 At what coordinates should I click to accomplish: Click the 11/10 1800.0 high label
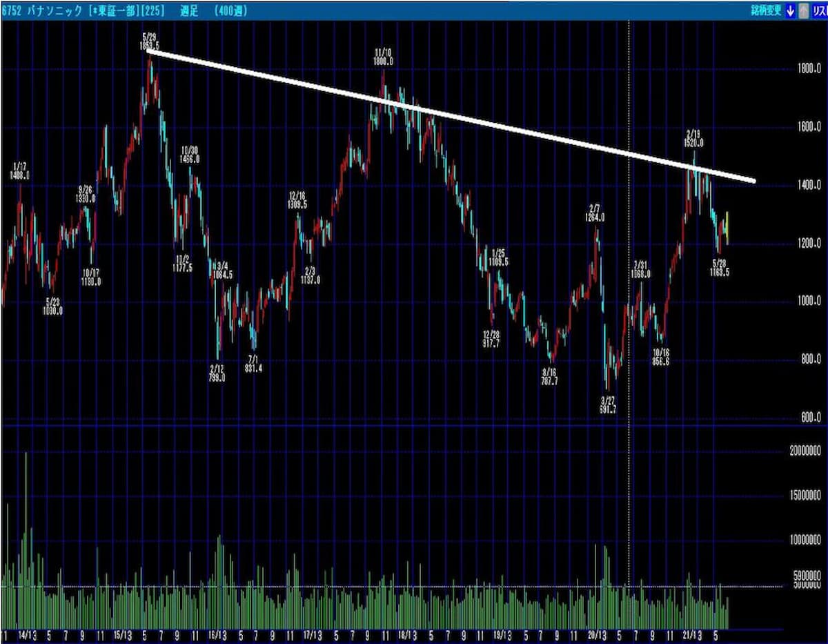point(383,57)
